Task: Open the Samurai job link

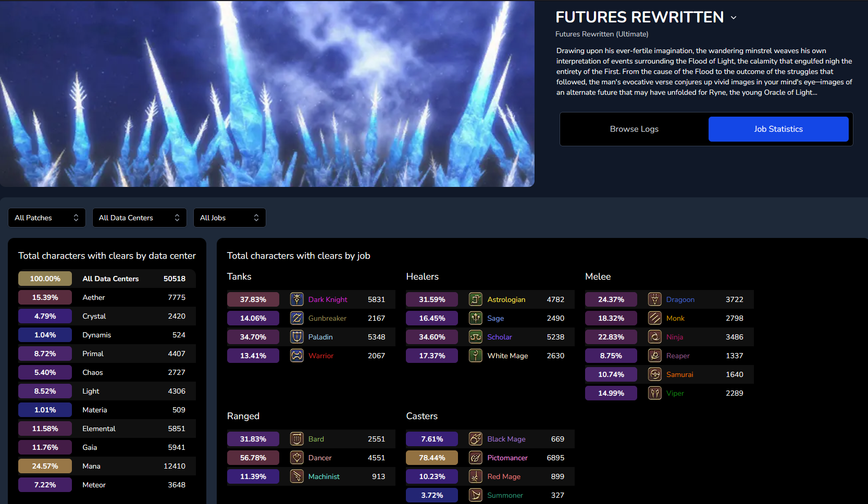Action: point(680,374)
